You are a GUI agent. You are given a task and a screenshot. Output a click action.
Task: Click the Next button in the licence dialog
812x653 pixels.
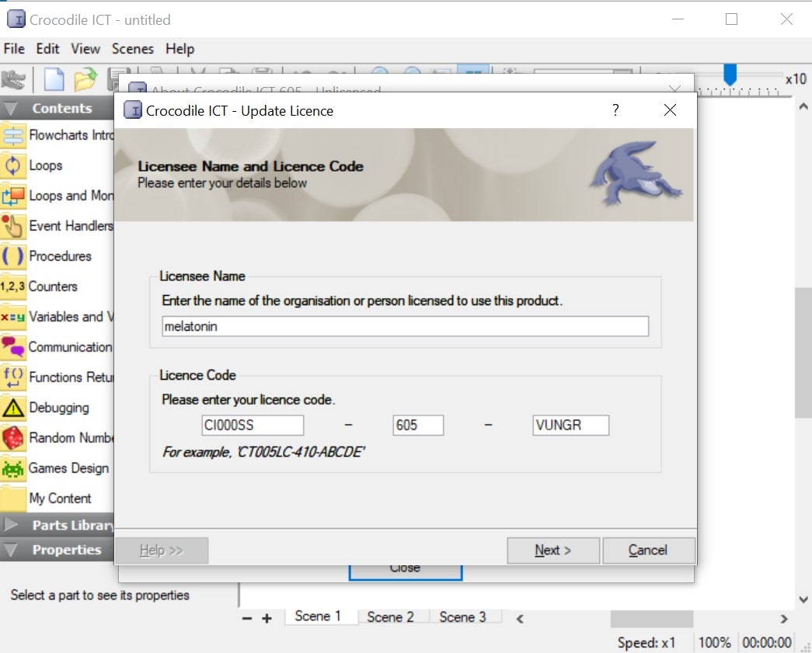click(x=552, y=550)
